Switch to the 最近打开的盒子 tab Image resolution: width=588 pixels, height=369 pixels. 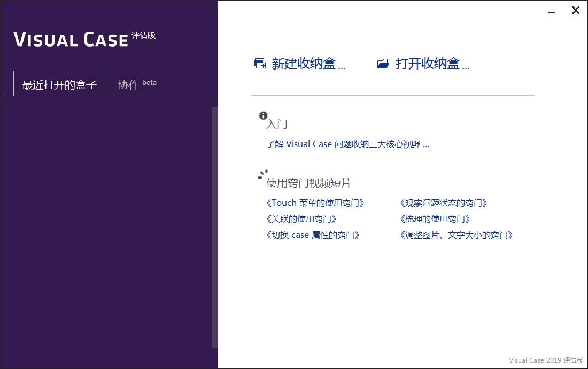(59, 84)
